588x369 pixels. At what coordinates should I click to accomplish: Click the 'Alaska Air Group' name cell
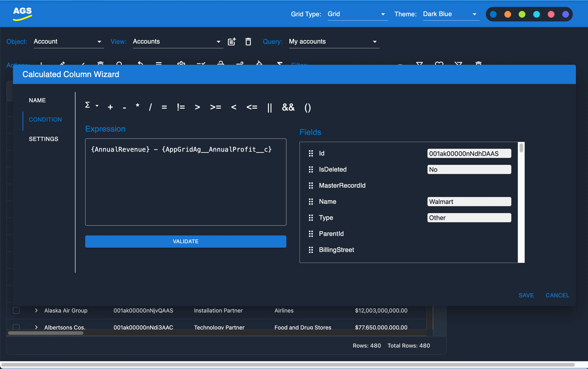[x=66, y=311]
